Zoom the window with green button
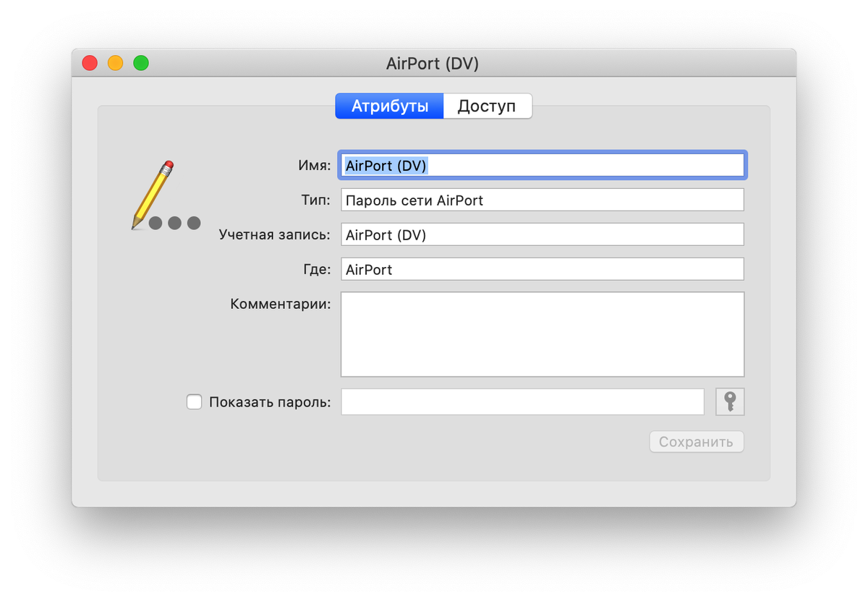This screenshot has width=868, height=602. click(x=141, y=63)
